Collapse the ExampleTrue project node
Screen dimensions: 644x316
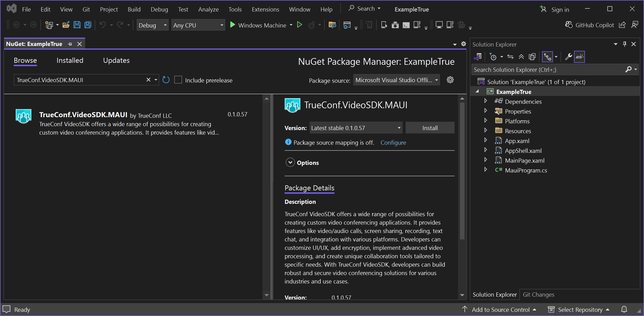(477, 91)
